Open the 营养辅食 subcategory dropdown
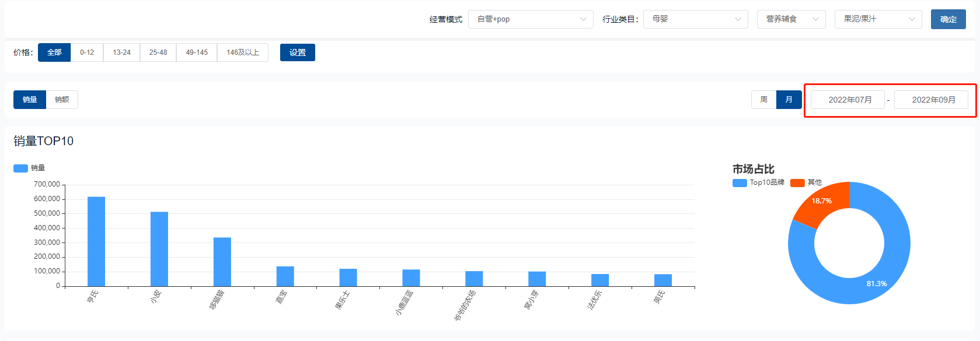This screenshot has width=980, height=341. coord(791,19)
